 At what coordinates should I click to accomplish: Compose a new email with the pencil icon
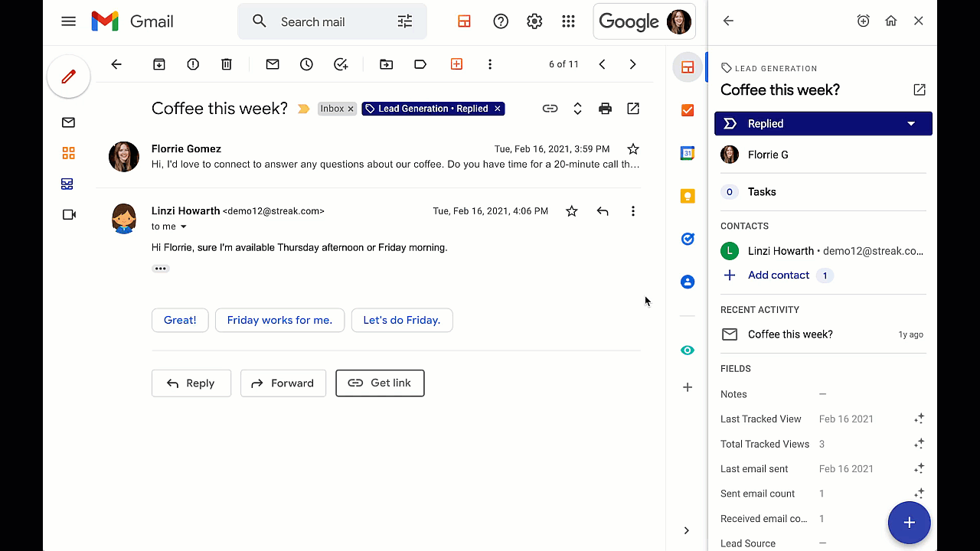68,76
